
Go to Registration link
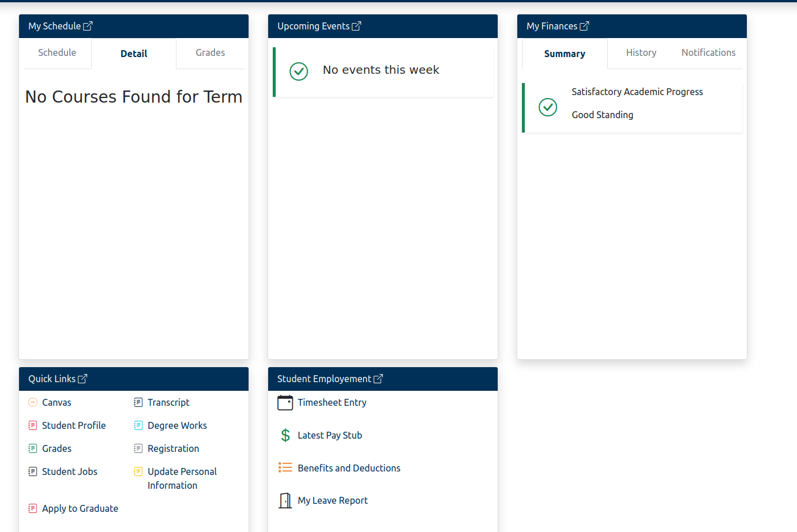(x=173, y=448)
